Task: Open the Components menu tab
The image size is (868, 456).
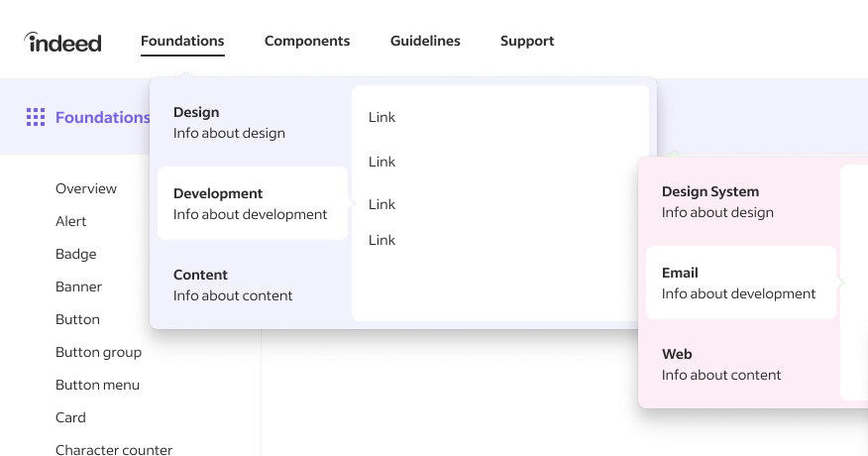Action: [x=307, y=42]
